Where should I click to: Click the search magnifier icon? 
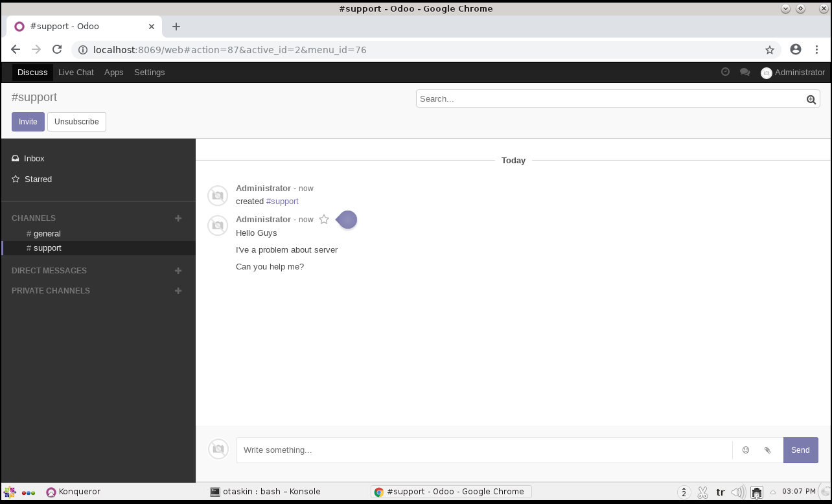click(x=811, y=99)
